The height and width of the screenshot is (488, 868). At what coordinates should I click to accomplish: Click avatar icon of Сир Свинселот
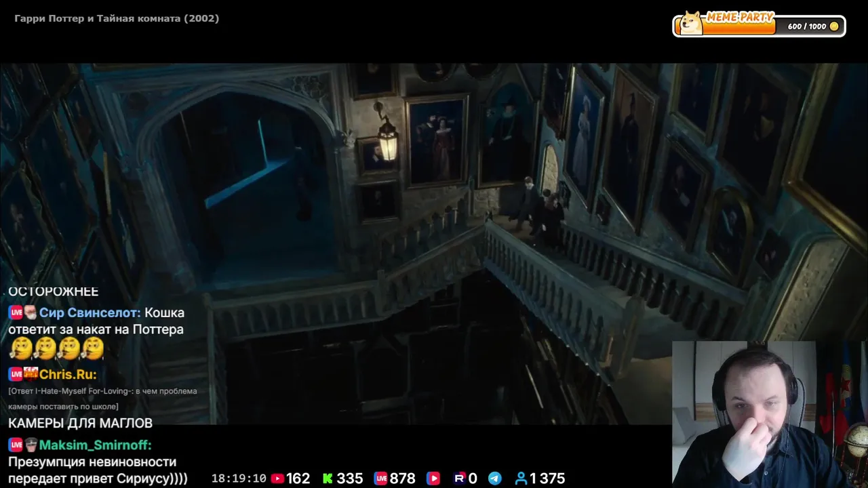click(31, 313)
